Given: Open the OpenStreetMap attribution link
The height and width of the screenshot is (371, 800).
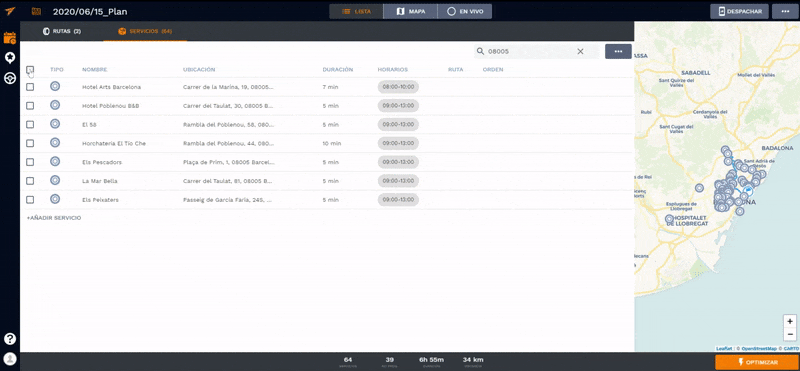Looking at the screenshot, I should (759, 348).
